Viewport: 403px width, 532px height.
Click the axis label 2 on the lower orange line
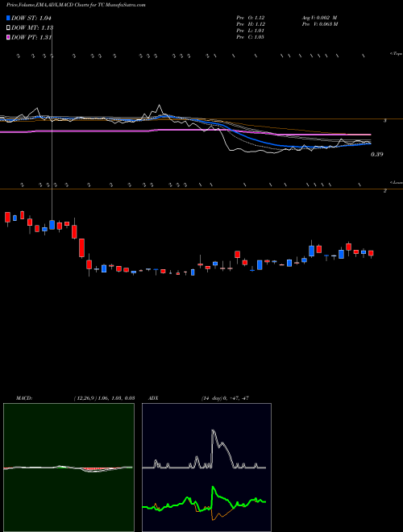[384, 191]
